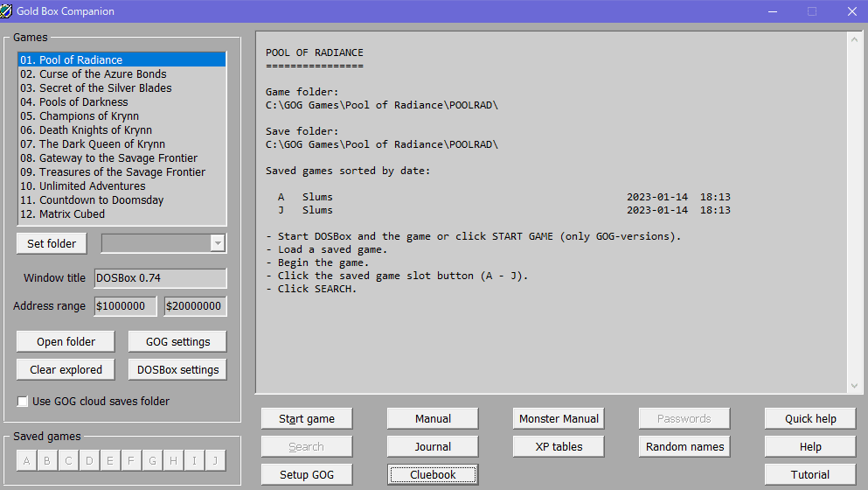This screenshot has height=490, width=868.
Task: Click saved game slot B button
Action: [x=47, y=460]
